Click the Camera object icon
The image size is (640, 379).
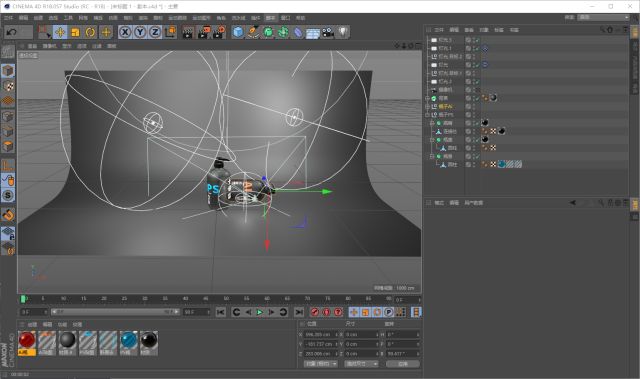click(328, 32)
